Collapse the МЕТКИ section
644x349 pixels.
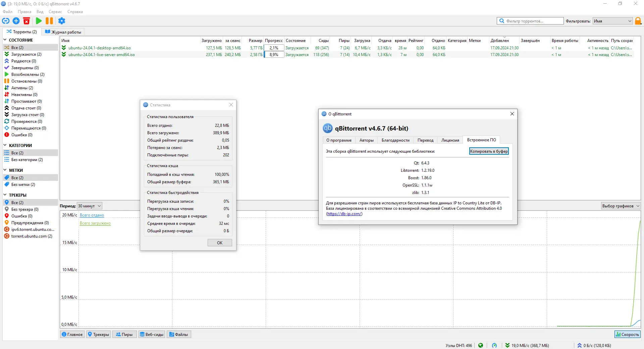(x=5, y=170)
